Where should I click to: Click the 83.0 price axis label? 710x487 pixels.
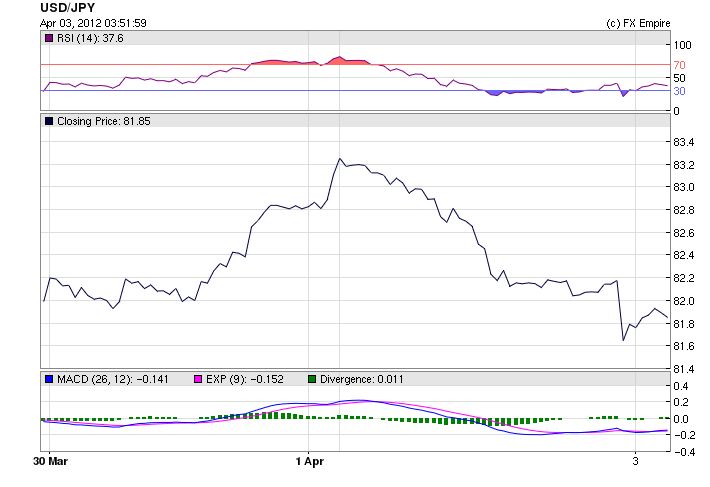click(684, 187)
